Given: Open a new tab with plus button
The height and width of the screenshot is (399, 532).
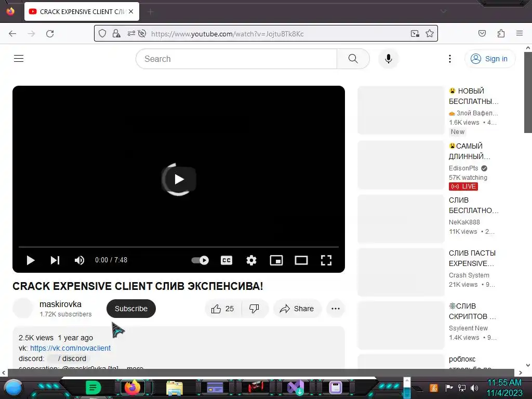Looking at the screenshot, I should [150, 12].
